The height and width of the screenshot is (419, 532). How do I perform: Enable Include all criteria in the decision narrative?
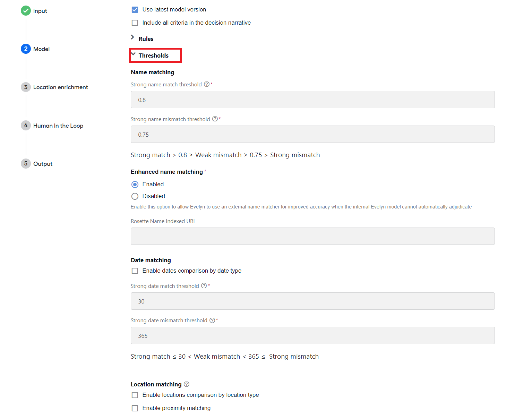point(135,23)
